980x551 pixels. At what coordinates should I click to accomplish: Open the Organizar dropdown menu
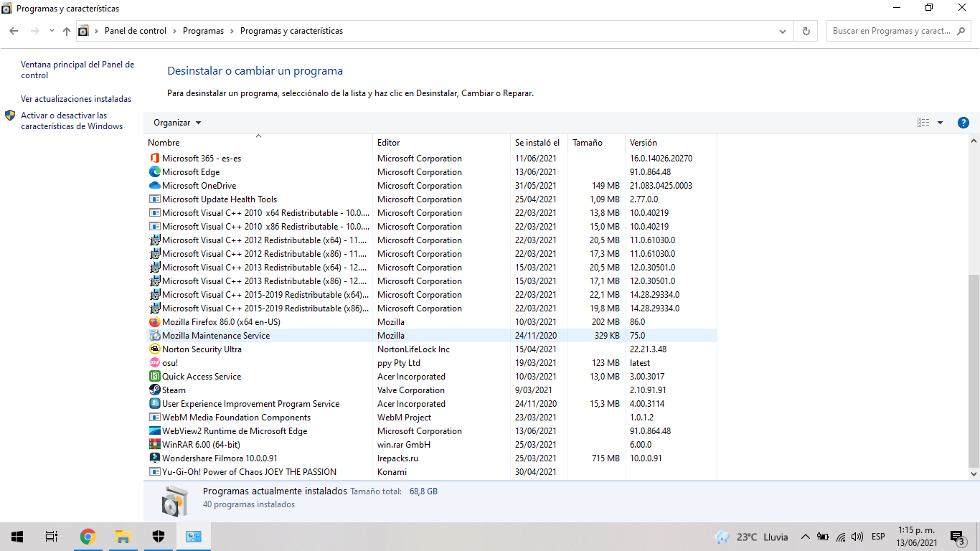coord(177,123)
